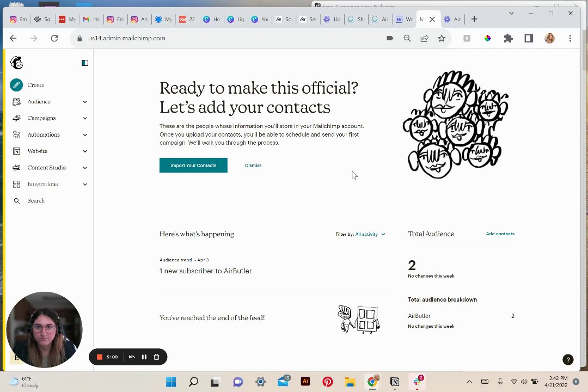Screen dimensions: 588x392
Task: Dismiss the add contacts banner
Action: pyautogui.click(x=253, y=166)
